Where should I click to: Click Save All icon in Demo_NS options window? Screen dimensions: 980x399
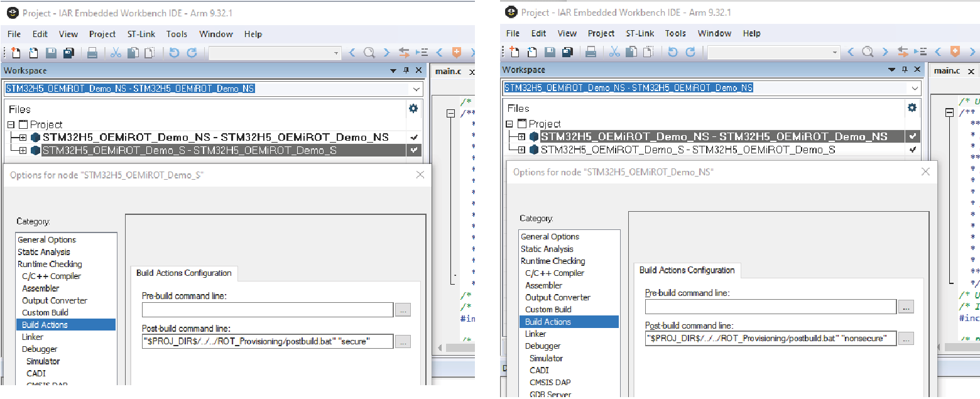567,52
